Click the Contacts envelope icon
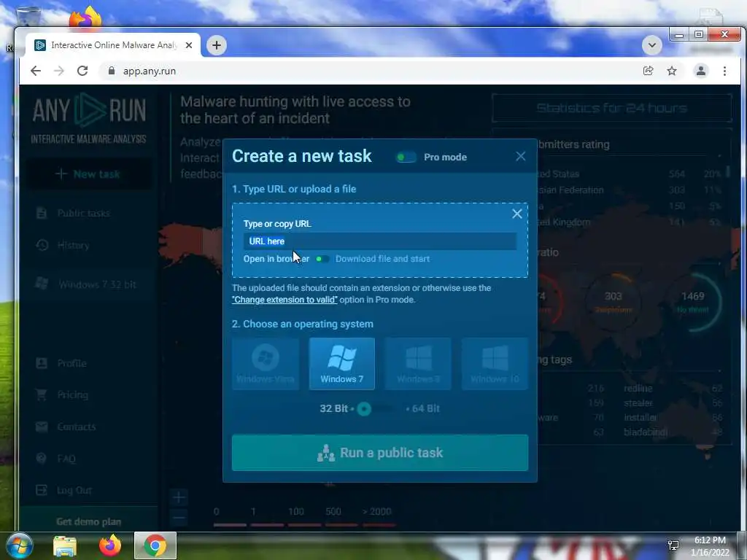Viewport: 747px width, 560px height. coord(42,427)
